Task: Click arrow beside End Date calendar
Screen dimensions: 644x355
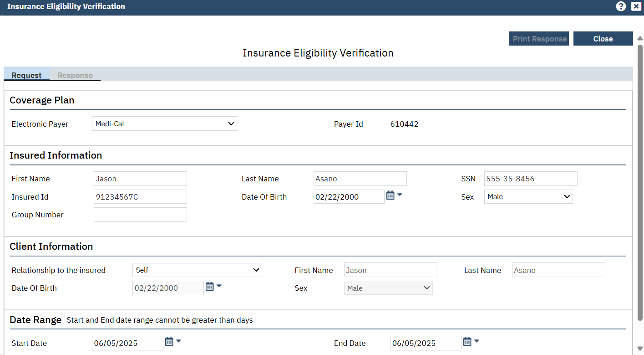Action: 477,341
